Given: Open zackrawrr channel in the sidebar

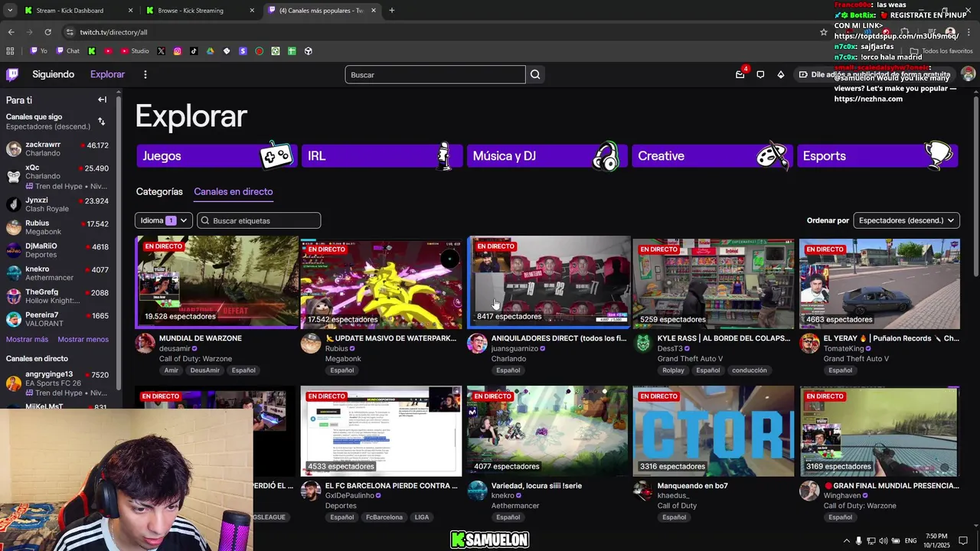Looking at the screenshot, I should 57,148.
